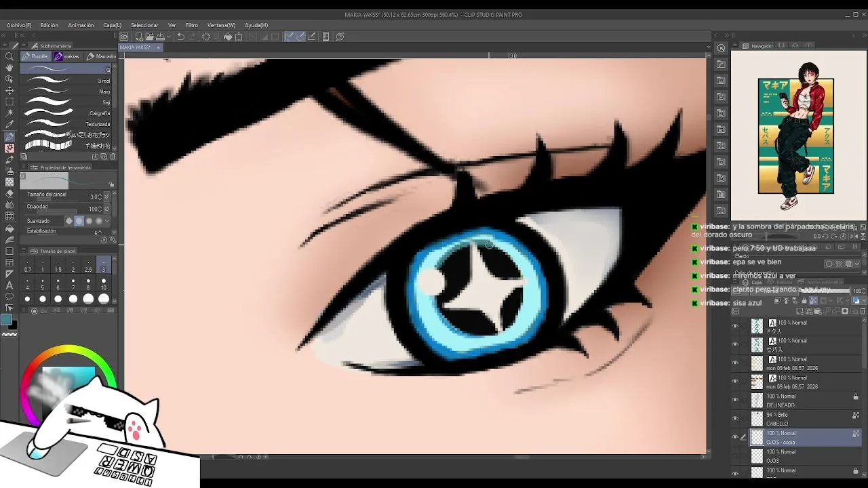Delete selected layer with trash icon
868x488 pixels.
[x=862, y=311]
